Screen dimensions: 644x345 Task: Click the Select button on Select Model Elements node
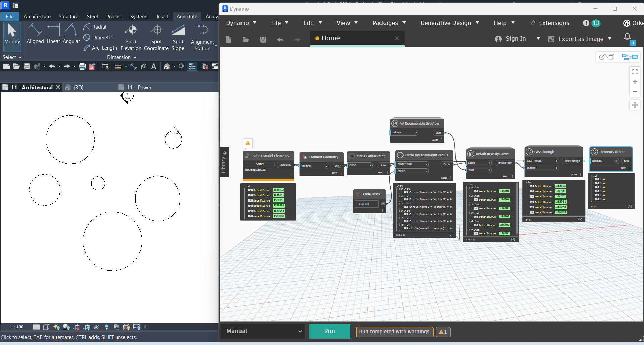[x=260, y=164]
